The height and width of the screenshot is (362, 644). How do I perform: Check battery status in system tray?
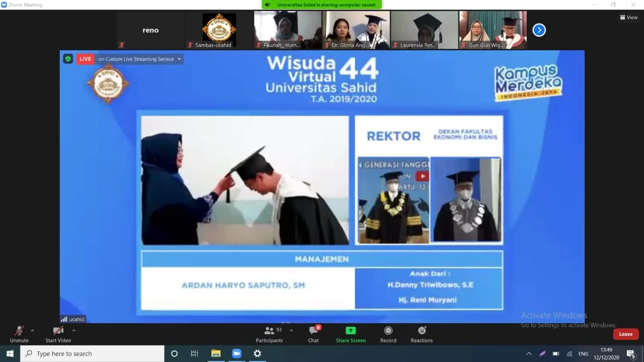(556, 353)
